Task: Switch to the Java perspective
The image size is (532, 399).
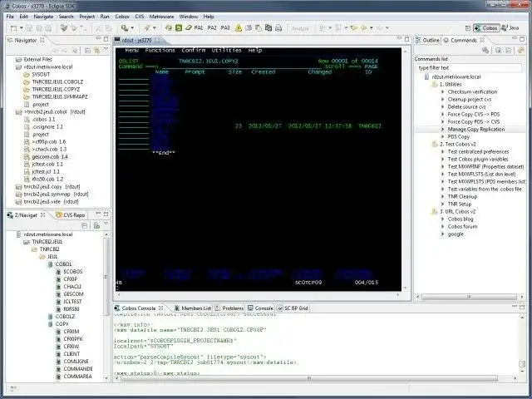Action: tap(510, 27)
